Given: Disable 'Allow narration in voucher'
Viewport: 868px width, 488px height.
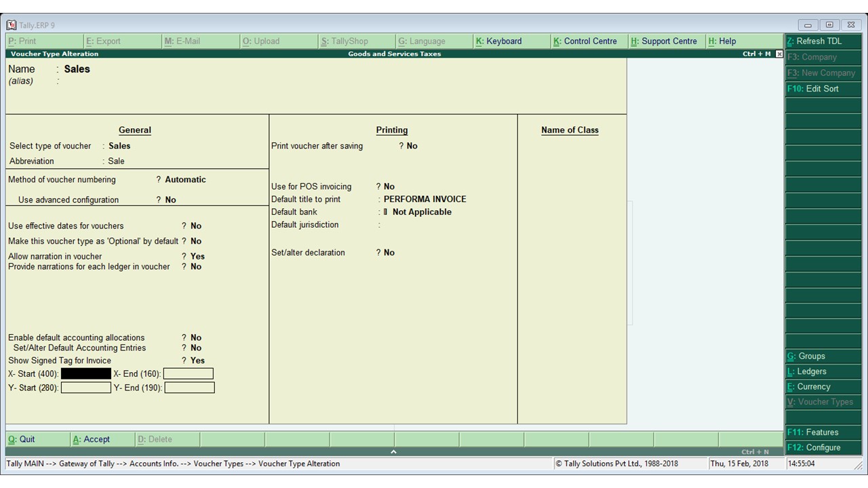Looking at the screenshot, I should [197, 256].
